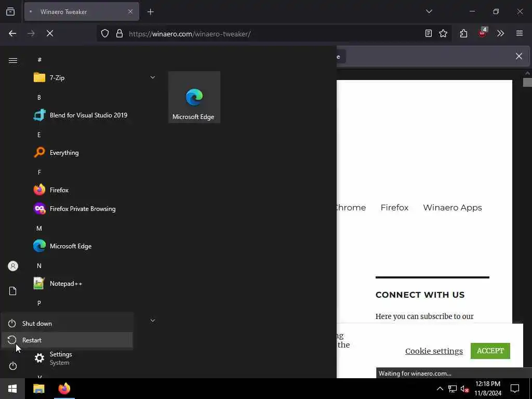532x399 pixels.
Task: Jump to letter B section header
Action: coord(39,97)
